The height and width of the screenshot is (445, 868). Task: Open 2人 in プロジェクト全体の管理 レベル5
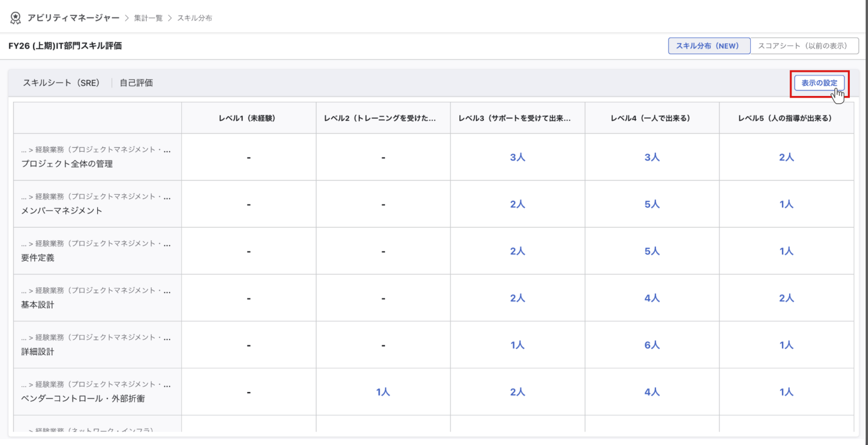[x=786, y=157]
